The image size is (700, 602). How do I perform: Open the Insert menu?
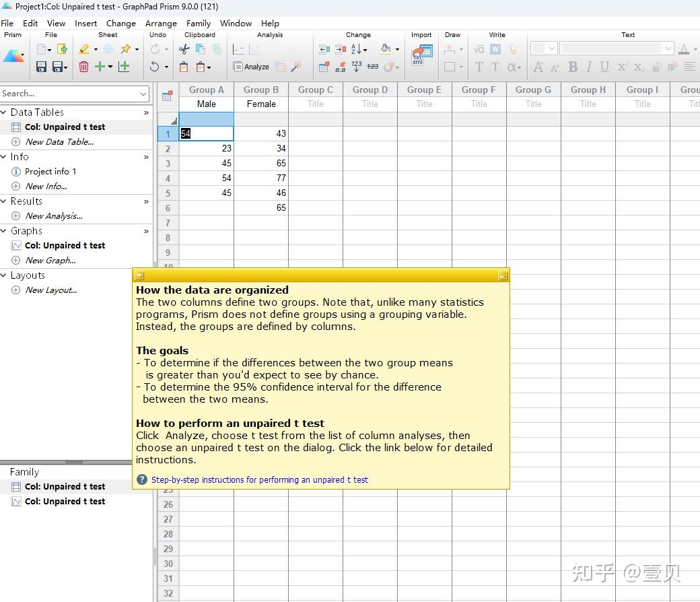pos(85,23)
